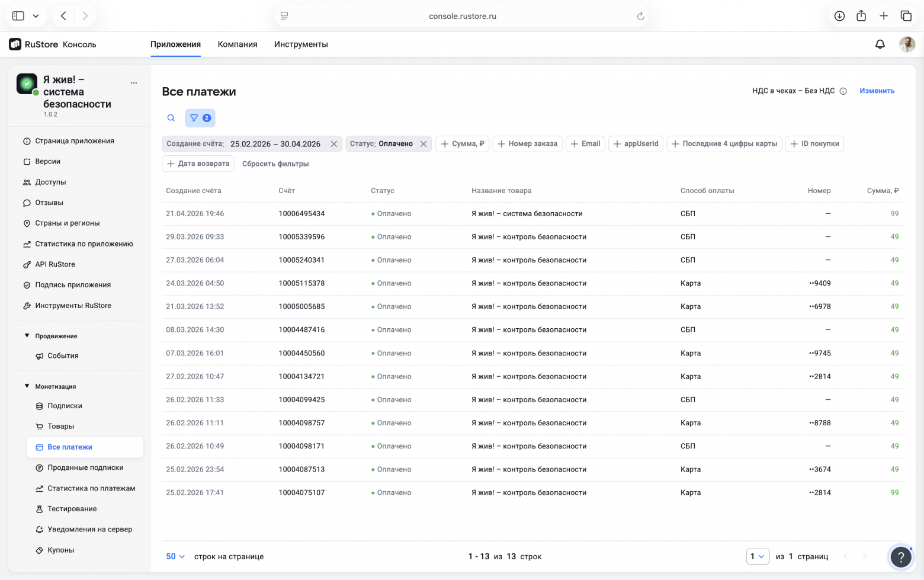Open the help question mark button

(901, 557)
